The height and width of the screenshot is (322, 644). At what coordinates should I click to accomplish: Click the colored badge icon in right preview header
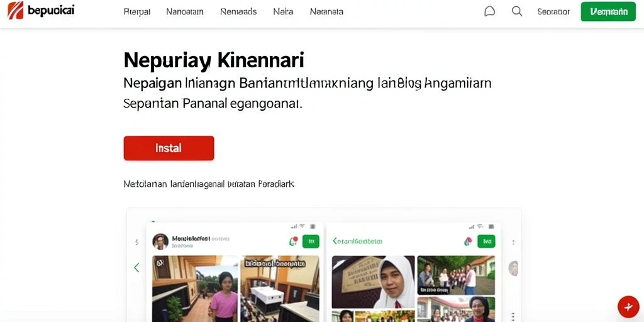click(468, 241)
